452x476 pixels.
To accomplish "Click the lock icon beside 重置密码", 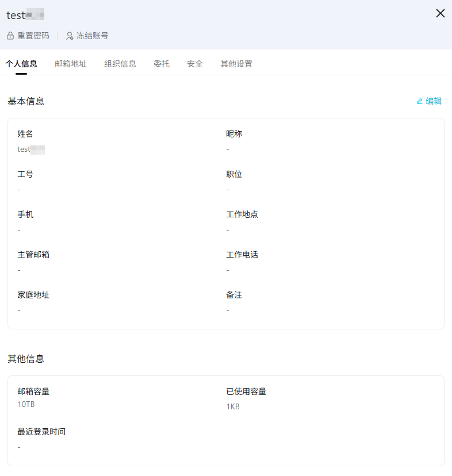I will 10,36.
